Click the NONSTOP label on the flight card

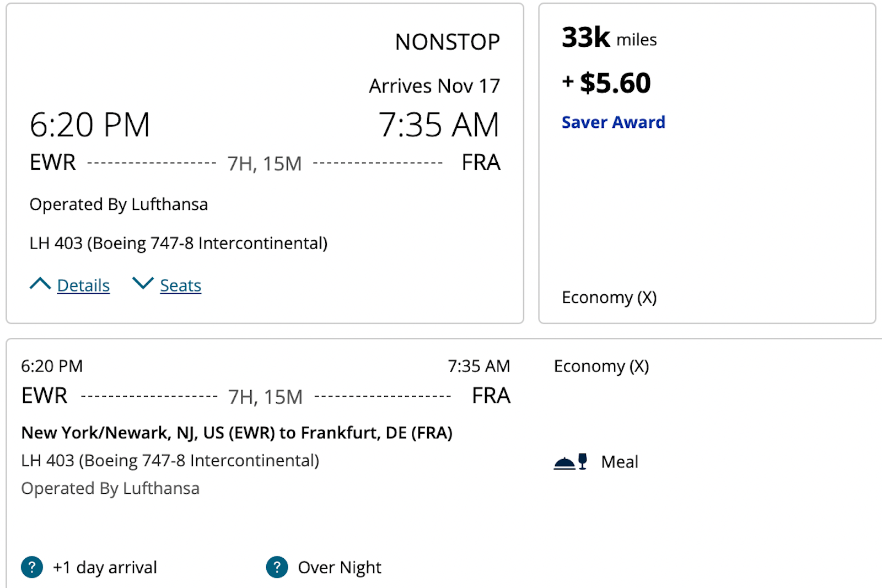point(447,42)
